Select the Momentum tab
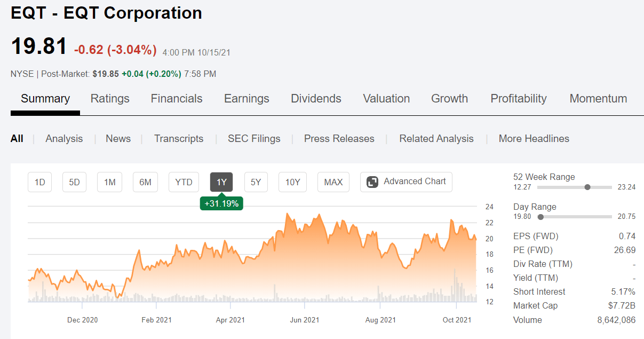The image size is (644, 339). pos(598,99)
